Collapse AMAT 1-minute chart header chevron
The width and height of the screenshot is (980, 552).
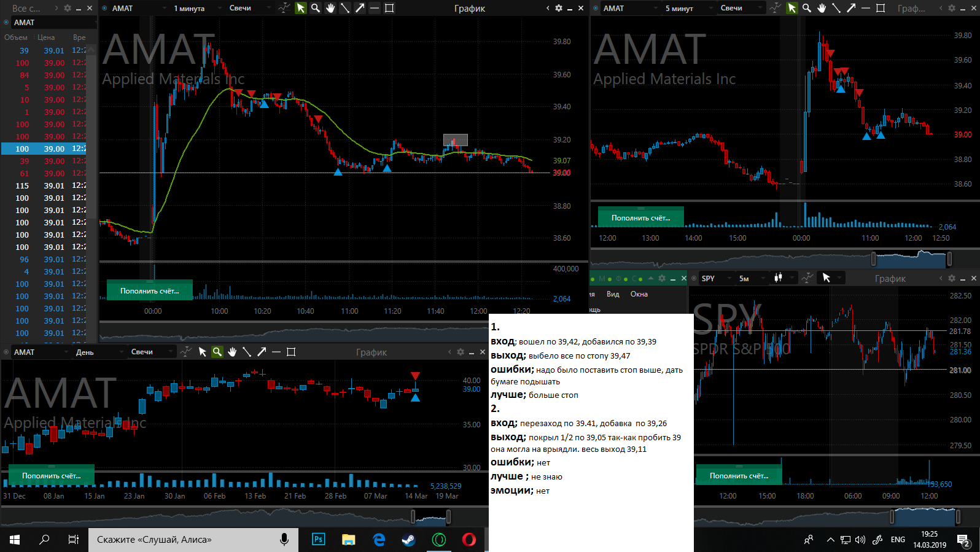click(x=548, y=8)
